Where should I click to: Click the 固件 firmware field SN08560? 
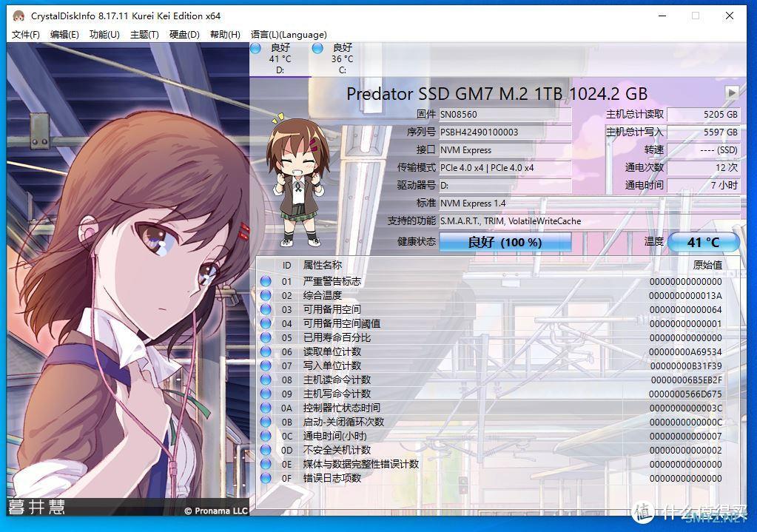(505, 115)
